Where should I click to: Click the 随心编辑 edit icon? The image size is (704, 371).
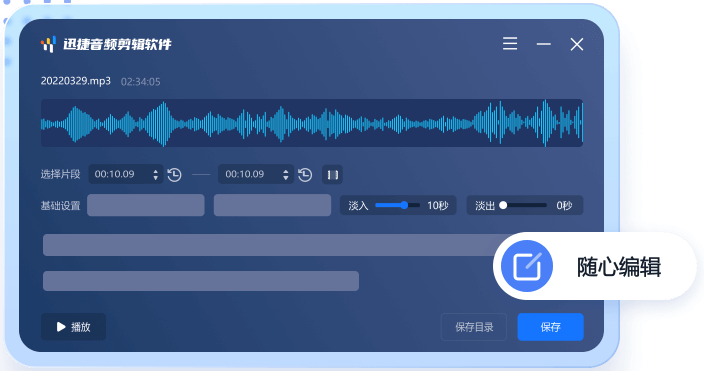click(527, 266)
